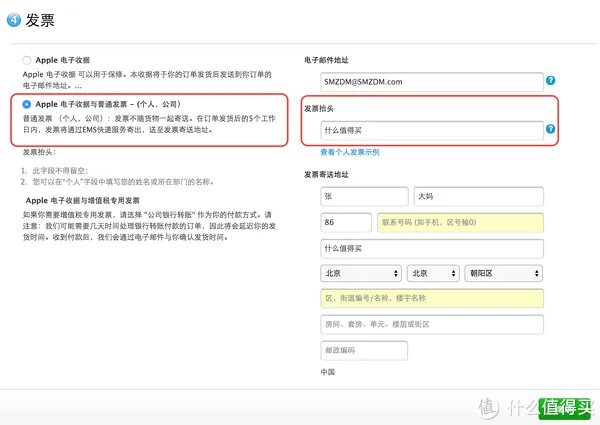Click the 发票寄送地址 label
600x425 pixels.
tap(326, 174)
